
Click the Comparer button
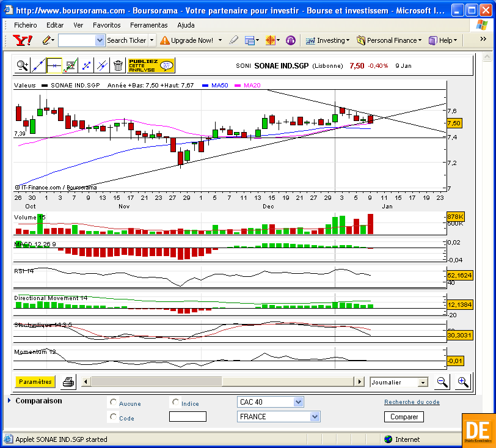coord(404,417)
